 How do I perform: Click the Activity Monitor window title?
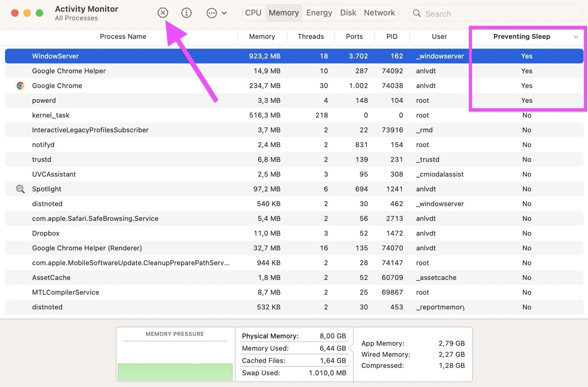[86, 9]
